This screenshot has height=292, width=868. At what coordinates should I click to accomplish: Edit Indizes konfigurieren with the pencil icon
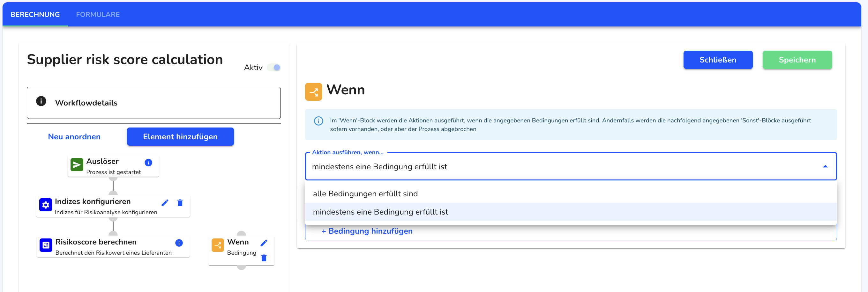[x=165, y=202]
